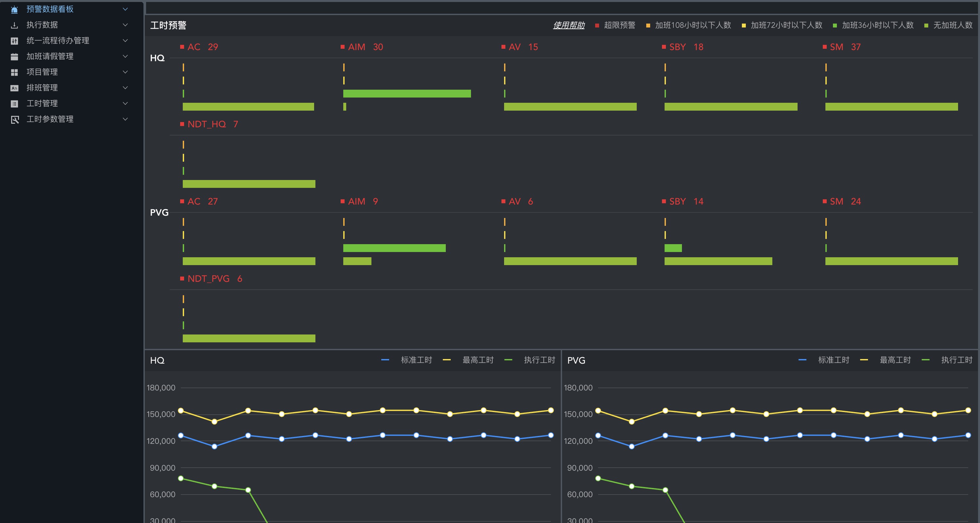
Task: Click the long green bar under PVG AIM
Action: coord(394,248)
